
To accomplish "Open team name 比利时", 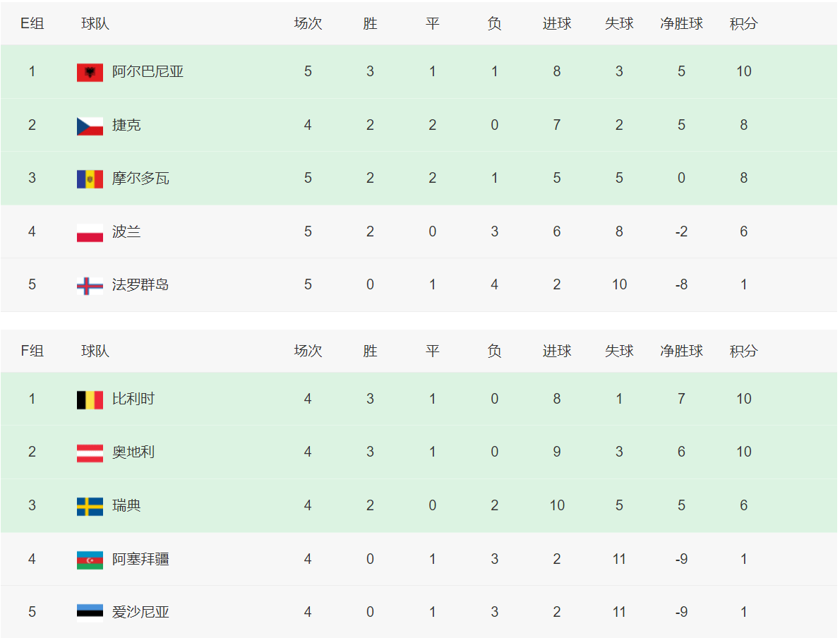I will (x=133, y=399).
